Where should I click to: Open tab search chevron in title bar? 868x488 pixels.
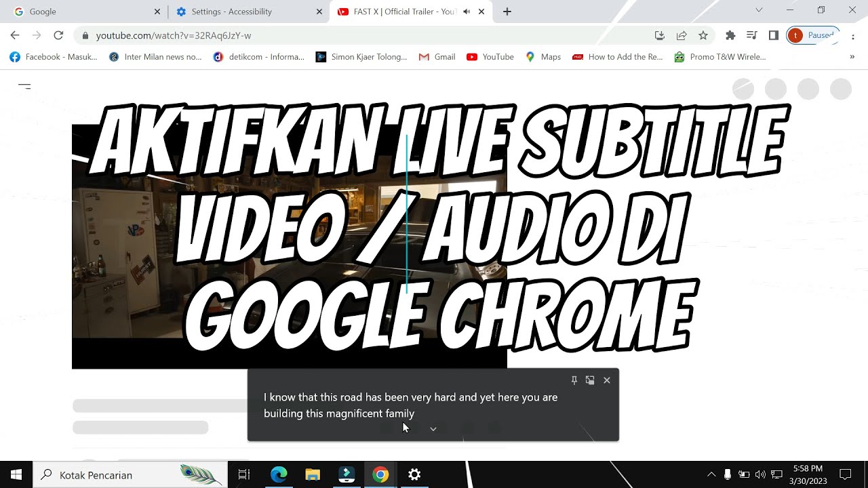[x=759, y=9]
